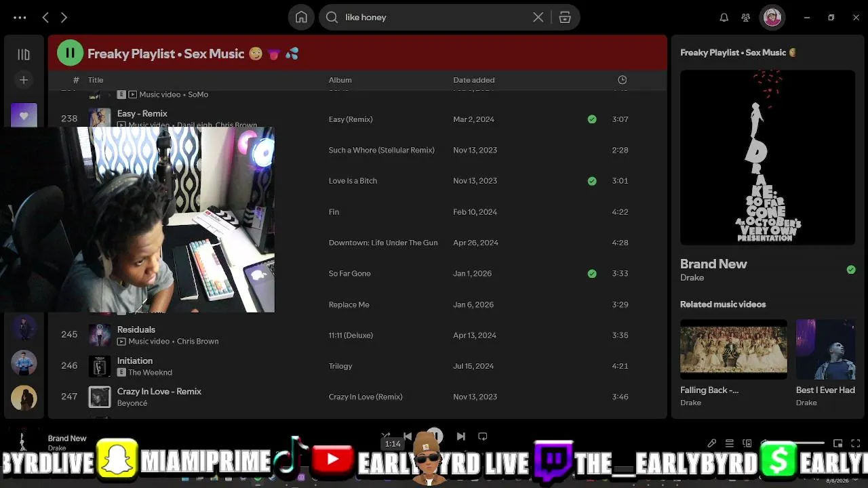868x488 pixels.
Task: Sort by the # track number column
Action: [76, 80]
